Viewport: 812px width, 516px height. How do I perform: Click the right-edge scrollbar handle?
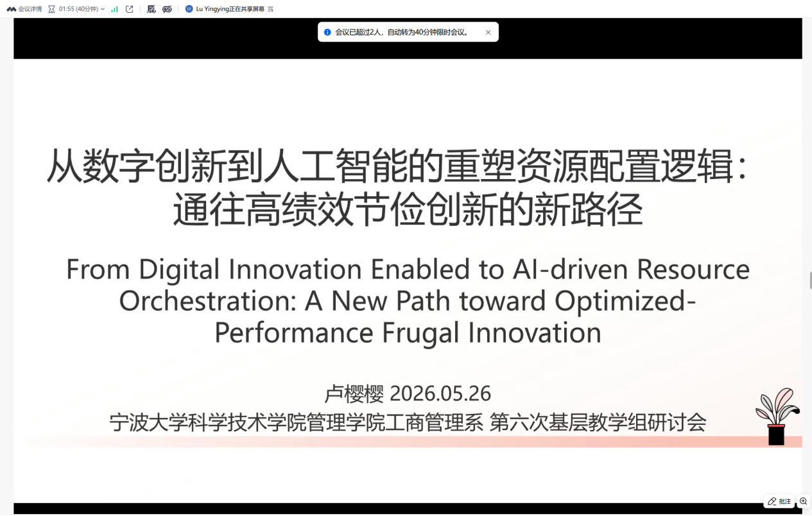[x=810, y=280]
